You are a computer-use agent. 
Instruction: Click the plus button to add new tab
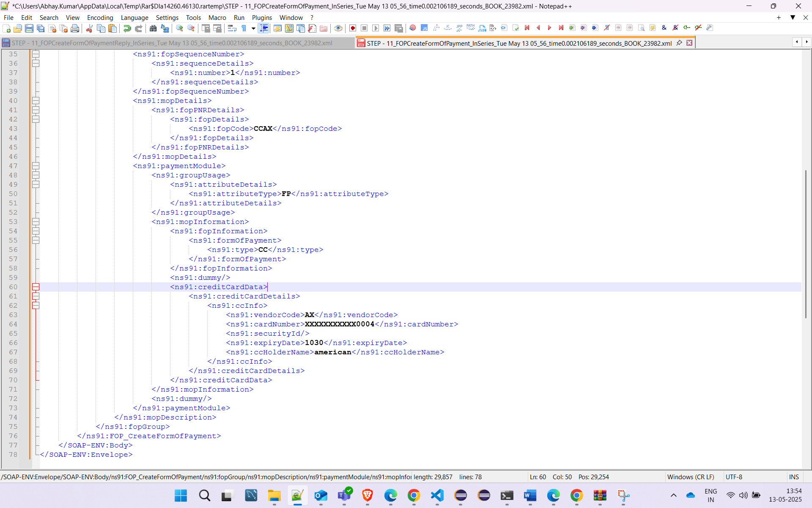pyautogui.click(x=779, y=17)
